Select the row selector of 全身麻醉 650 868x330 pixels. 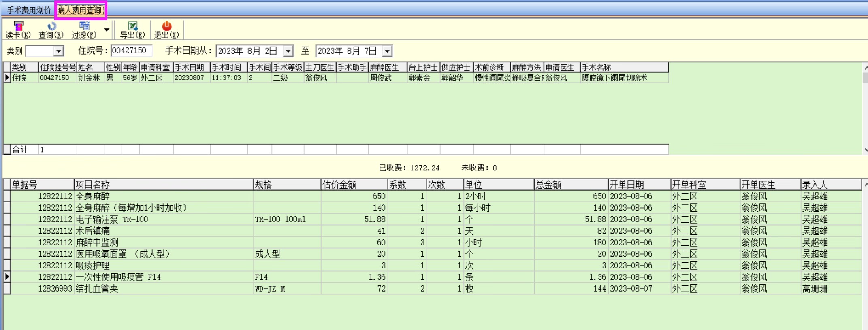click(7, 196)
